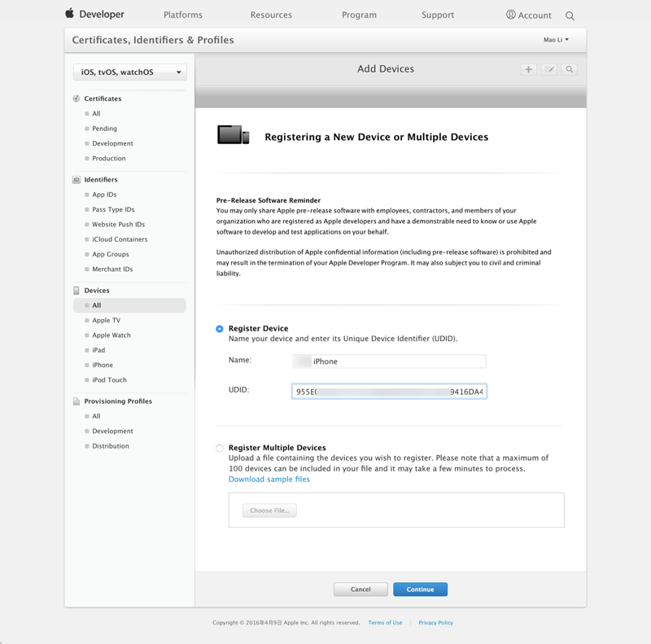Click the Certificates section icon
The width and height of the screenshot is (651, 644).
pyautogui.click(x=76, y=99)
